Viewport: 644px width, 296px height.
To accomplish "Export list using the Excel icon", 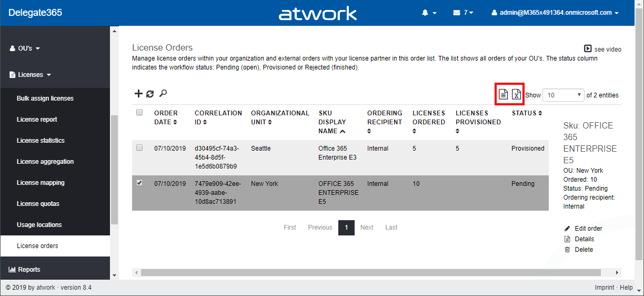I will [x=516, y=95].
